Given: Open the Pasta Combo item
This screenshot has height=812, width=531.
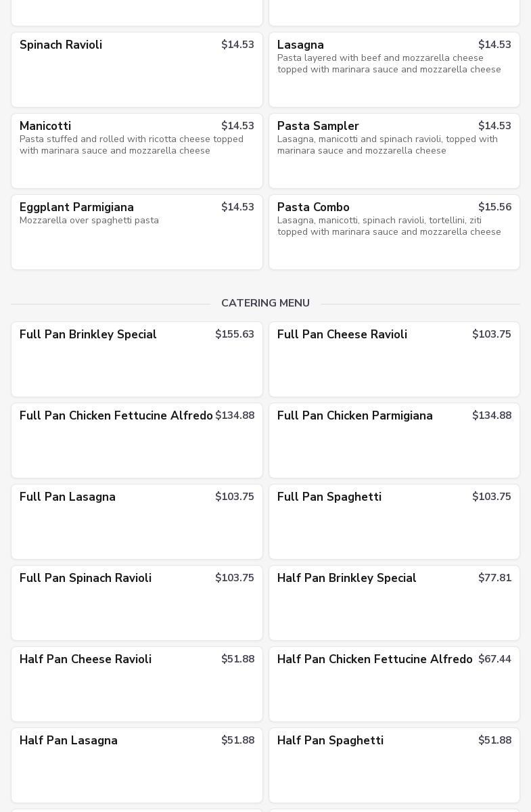Looking at the screenshot, I should [x=394, y=231].
